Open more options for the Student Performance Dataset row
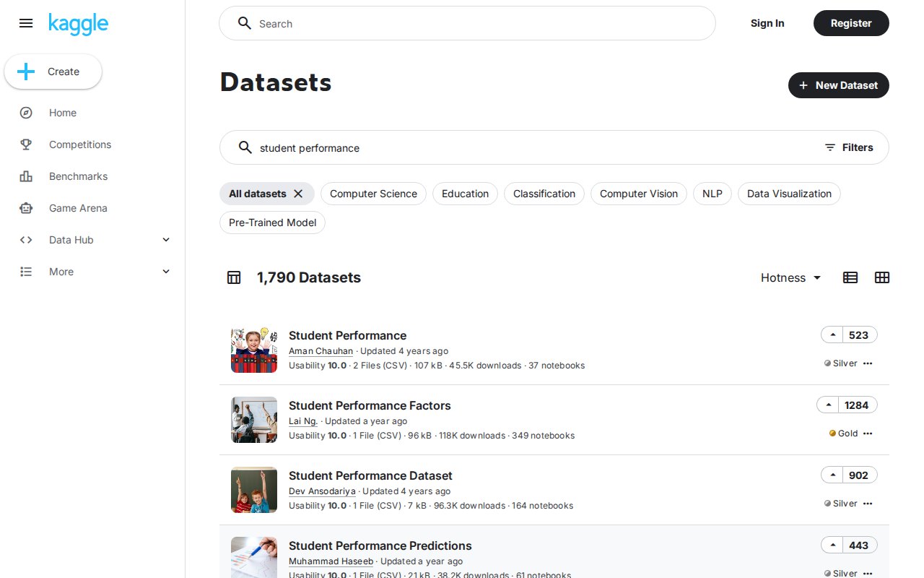This screenshot has height=578, width=924. coord(868,504)
